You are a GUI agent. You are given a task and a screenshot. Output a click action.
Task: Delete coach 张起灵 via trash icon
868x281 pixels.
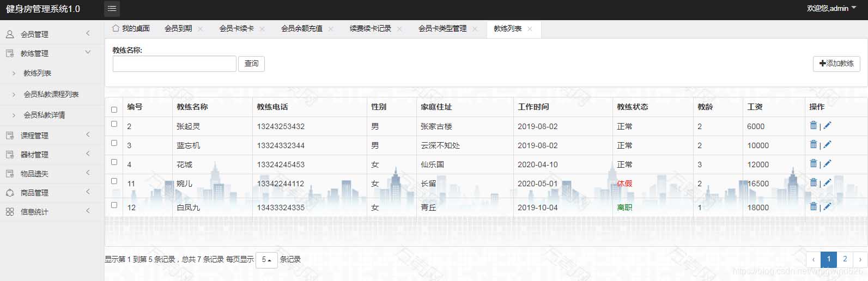tap(814, 125)
